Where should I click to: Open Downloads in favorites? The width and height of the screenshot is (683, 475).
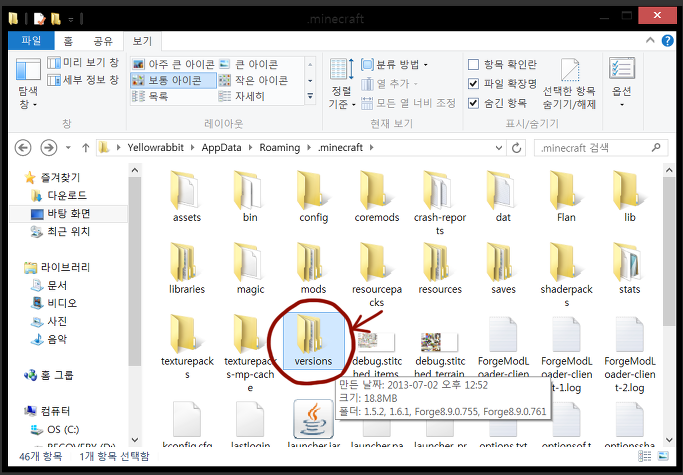(x=59, y=195)
